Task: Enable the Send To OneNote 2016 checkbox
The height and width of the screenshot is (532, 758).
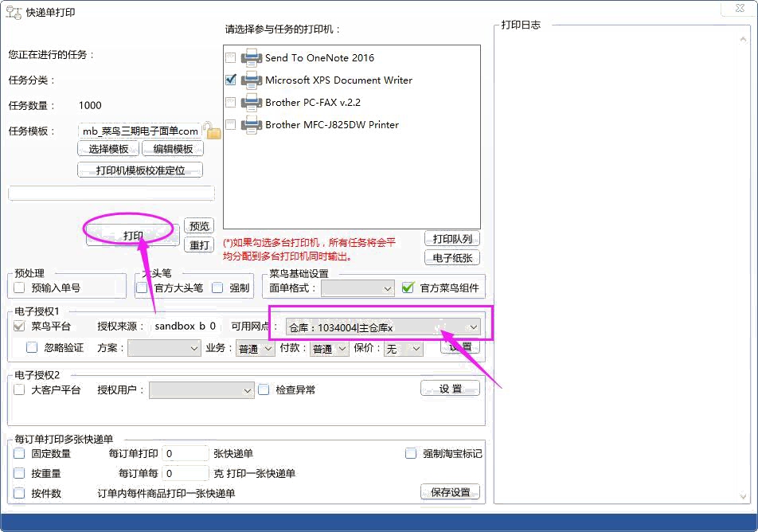Action: pyautogui.click(x=231, y=58)
